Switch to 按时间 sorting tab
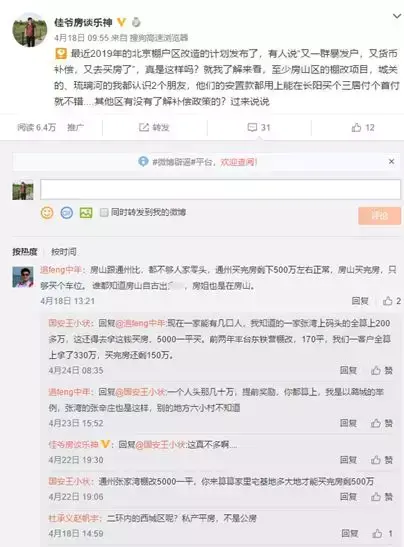 coord(63,252)
